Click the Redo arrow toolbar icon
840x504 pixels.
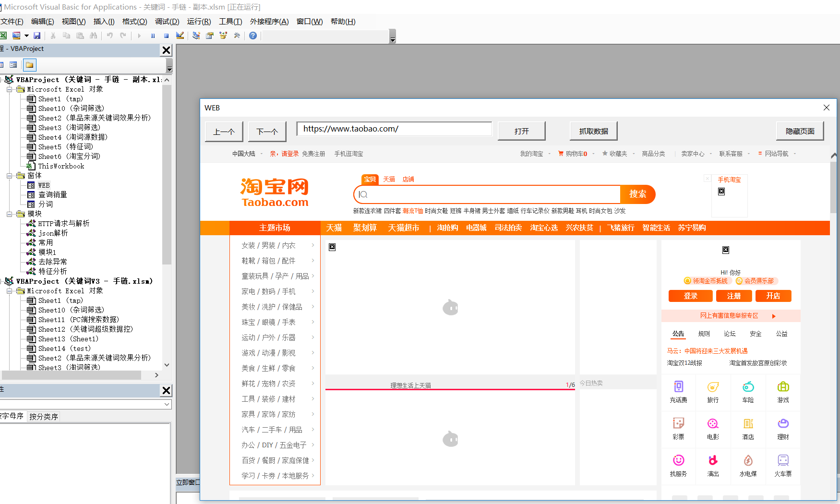(x=123, y=36)
